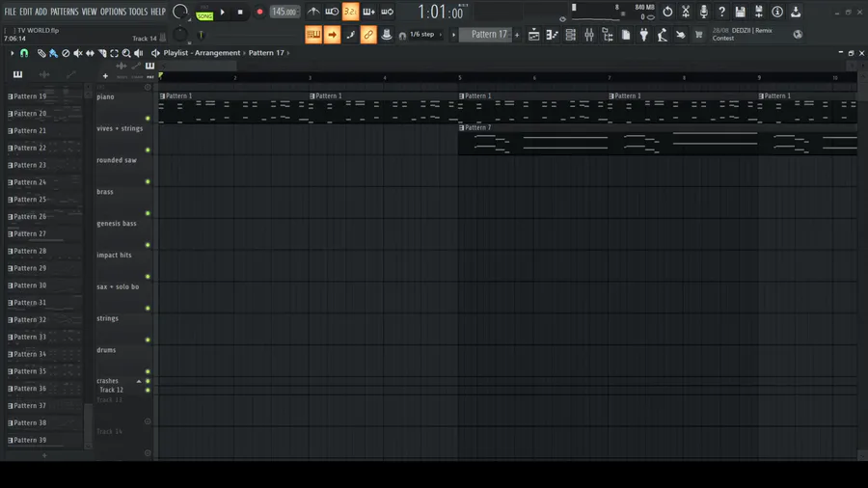Screen dimensions: 868x488
Task: Open the Channel rack via toolbar icon
Action: [x=570, y=35]
